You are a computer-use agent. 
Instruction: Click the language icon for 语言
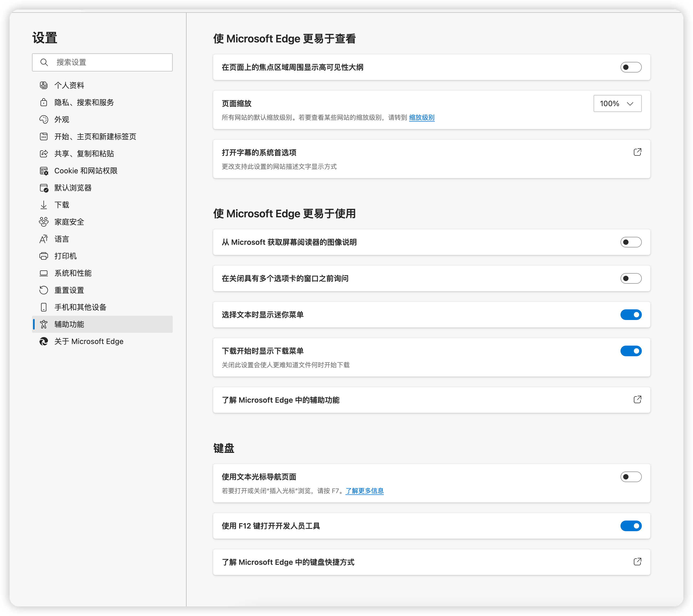(x=44, y=239)
